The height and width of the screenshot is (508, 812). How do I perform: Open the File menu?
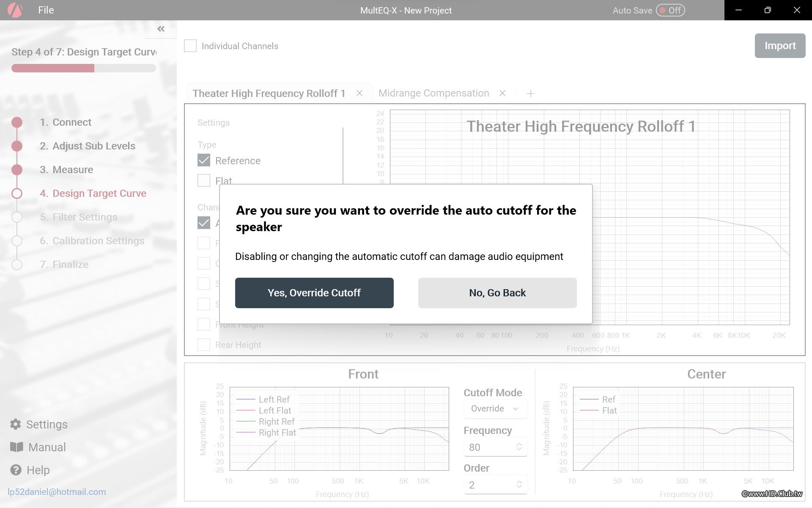46,10
